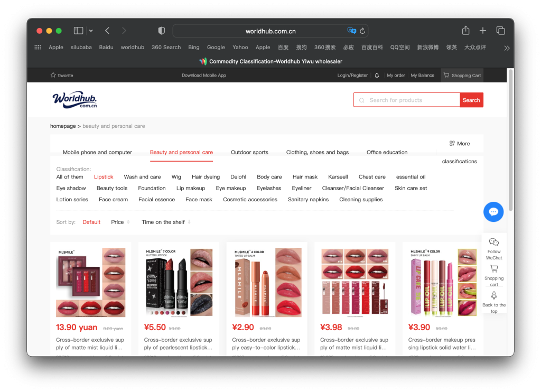The height and width of the screenshot is (392, 541).
Task: Reload page with the refresh icon
Action: [x=362, y=31]
